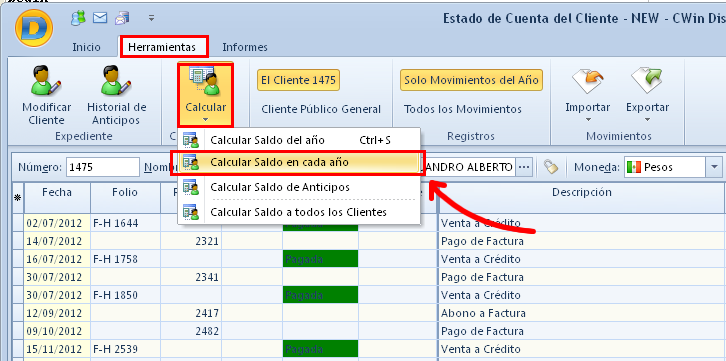Open the orange D application menu button
The width and height of the screenshot is (726, 361).
34,28
